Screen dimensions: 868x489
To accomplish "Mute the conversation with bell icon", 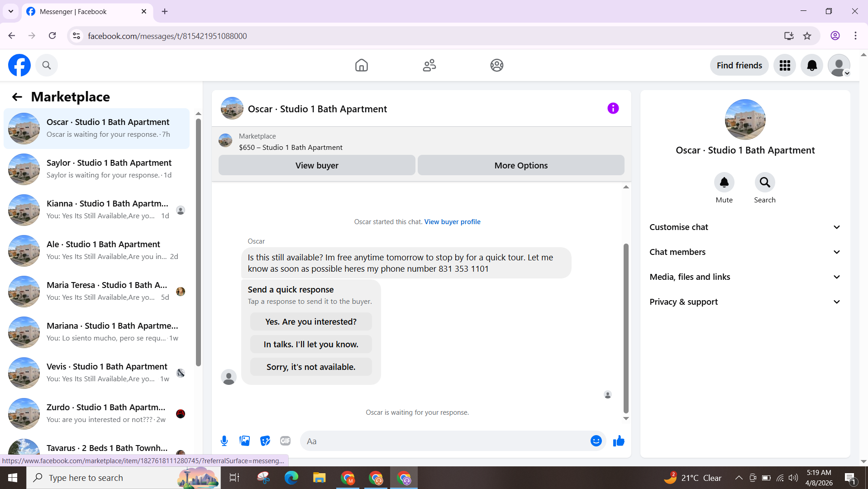I will pyautogui.click(x=724, y=182).
